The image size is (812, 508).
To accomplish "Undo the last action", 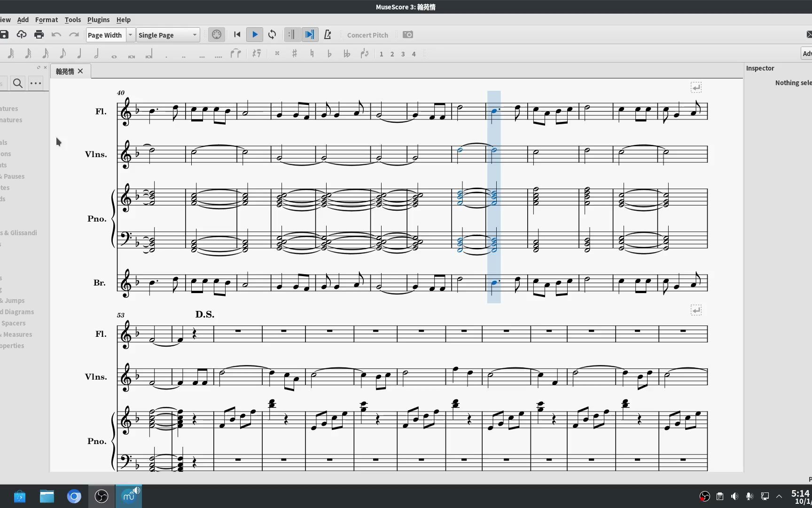I will tap(56, 34).
